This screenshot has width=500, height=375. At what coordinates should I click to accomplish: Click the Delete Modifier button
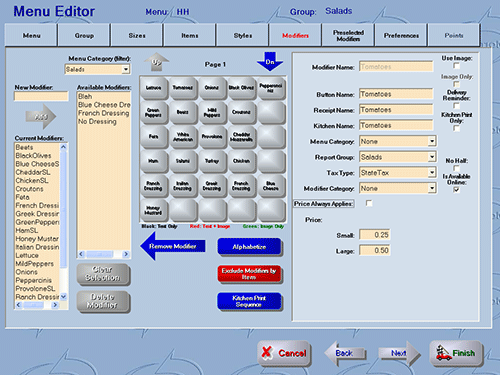[103, 301]
